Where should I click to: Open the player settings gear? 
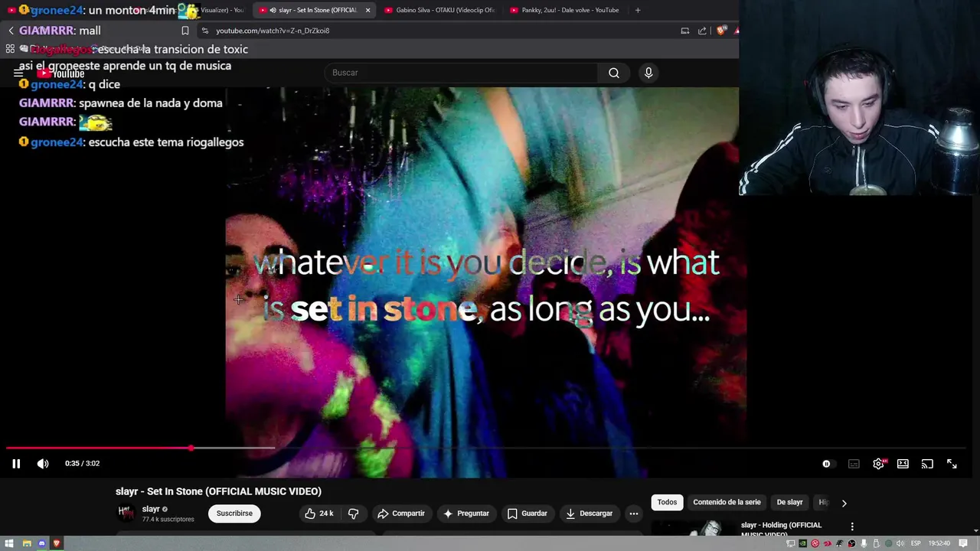pos(879,464)
